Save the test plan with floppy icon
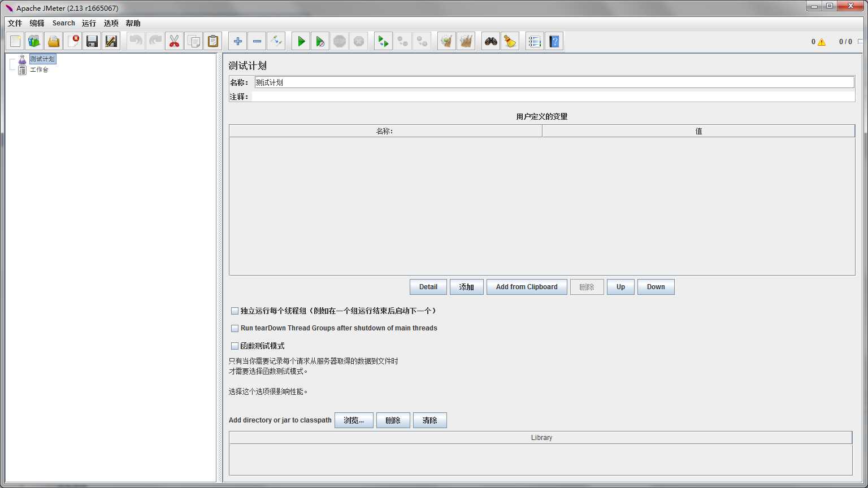 coord(92,41)
